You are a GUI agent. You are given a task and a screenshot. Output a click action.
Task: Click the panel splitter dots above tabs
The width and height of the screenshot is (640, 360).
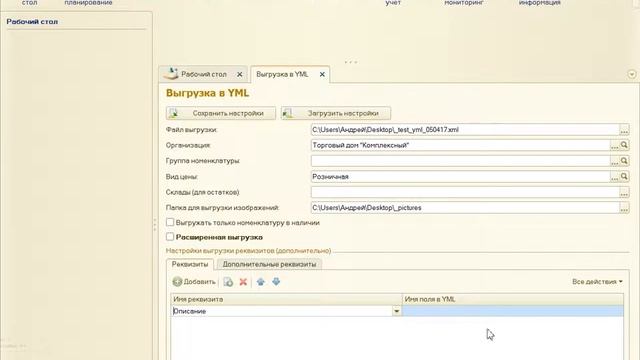[351, 62]
